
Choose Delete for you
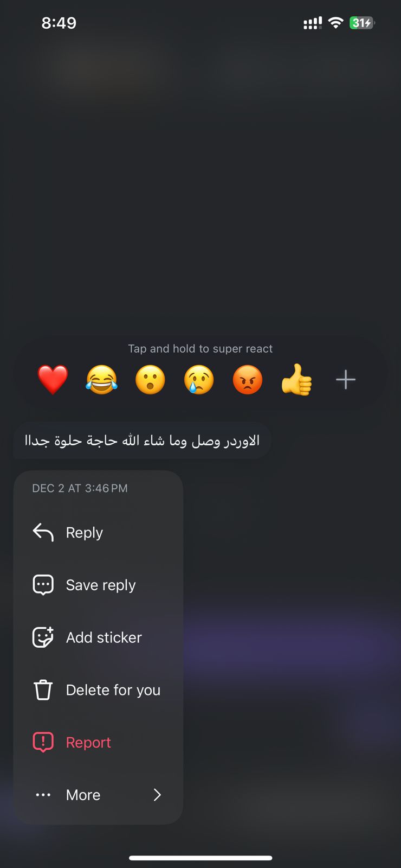(x=98, y=690)
